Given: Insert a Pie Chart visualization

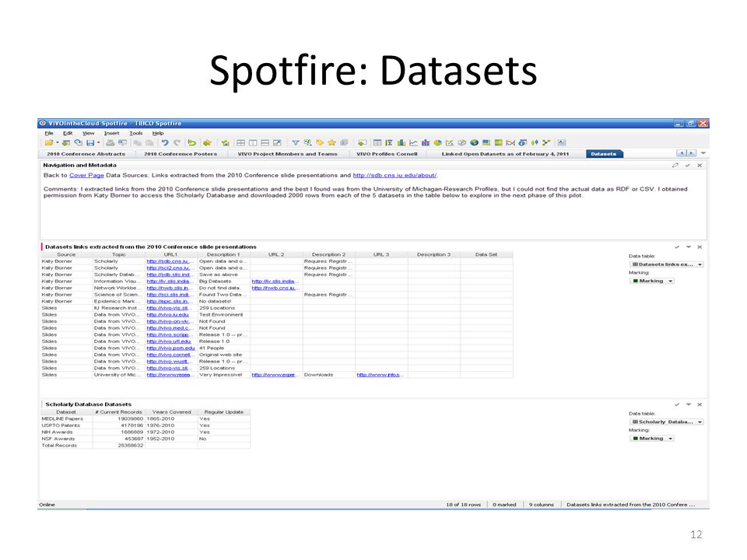Looking at the screenshot, I should (437, 143).
